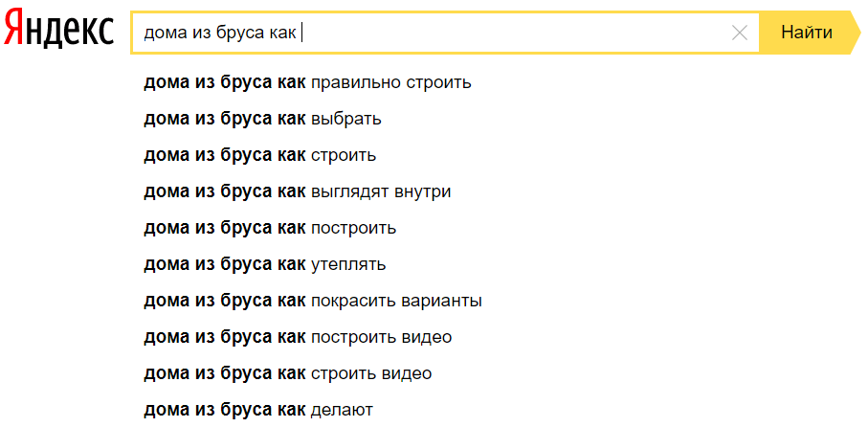Choose the suggestion ending in 'построить видео'
This screenshot has width=868, height=427.
tap(298, 337)
